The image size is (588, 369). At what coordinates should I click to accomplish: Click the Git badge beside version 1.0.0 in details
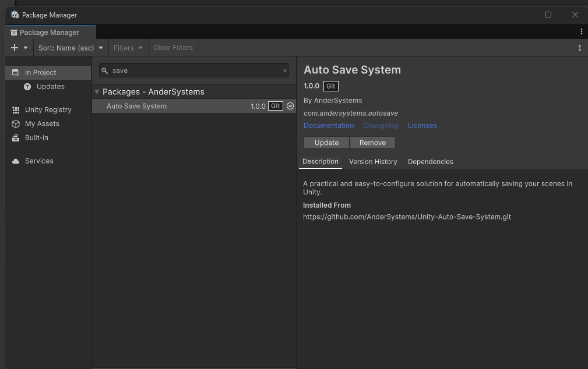point(331,86)
